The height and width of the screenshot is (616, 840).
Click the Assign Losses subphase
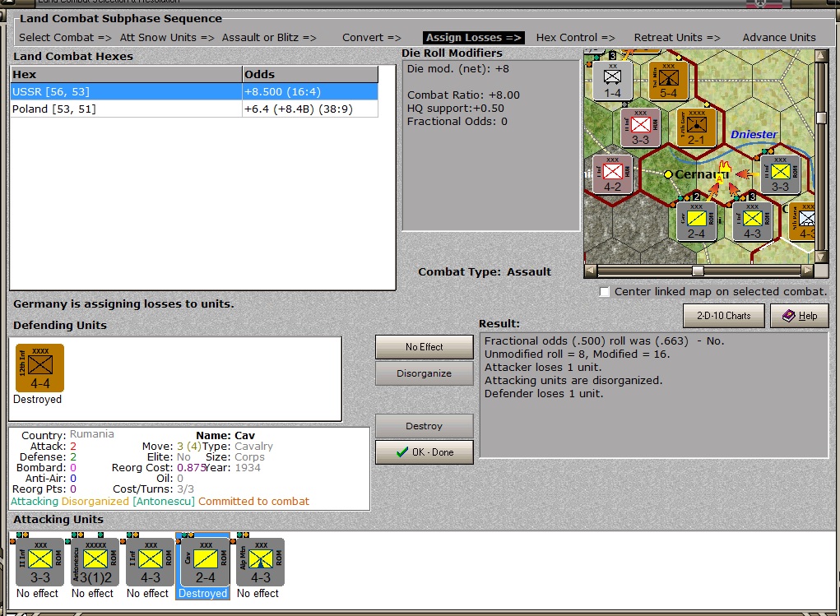[474, 38]
